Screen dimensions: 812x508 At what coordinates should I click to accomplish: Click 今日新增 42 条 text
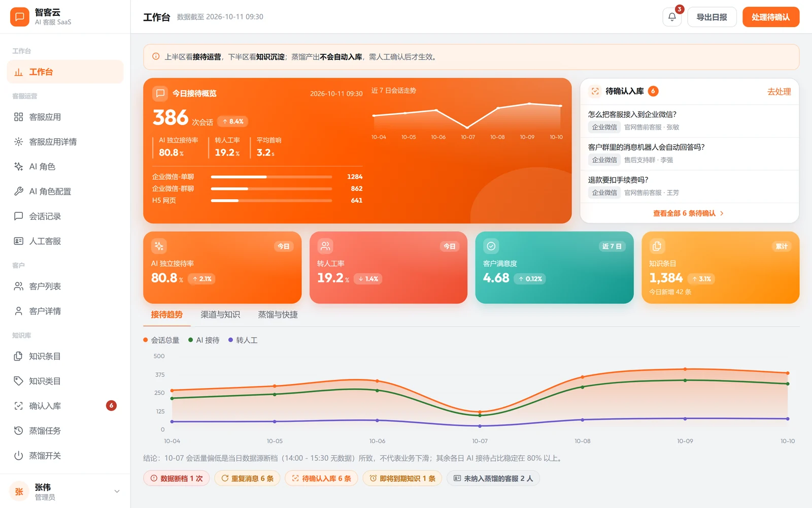[670, 292]
